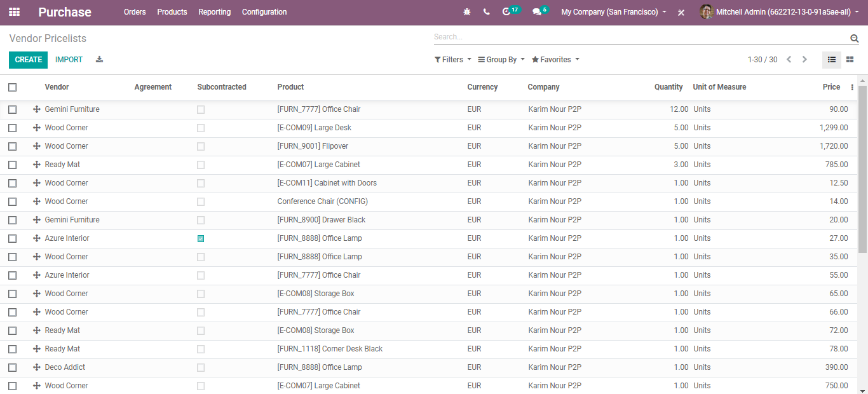Sort by Unit of Measure column header
The height and width of the screenshot is (394, 868).
pos(719,87)
